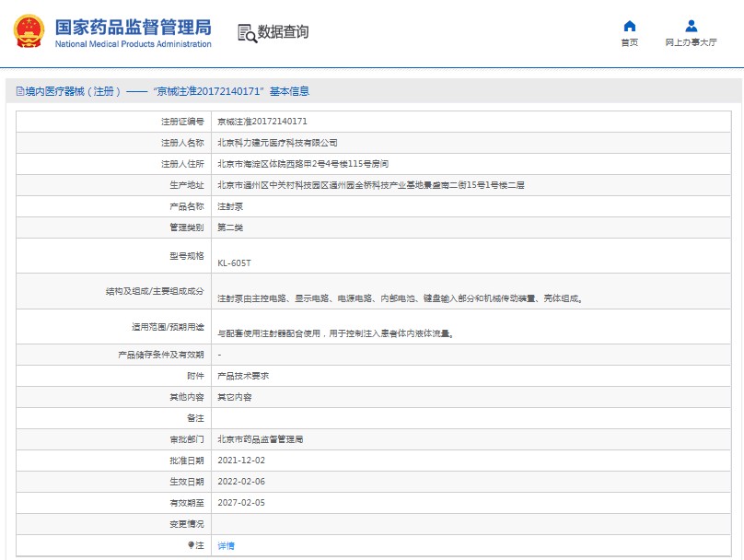Click National Medical Products Administration text
Screen dimensions: 744x560
point(134,44)
